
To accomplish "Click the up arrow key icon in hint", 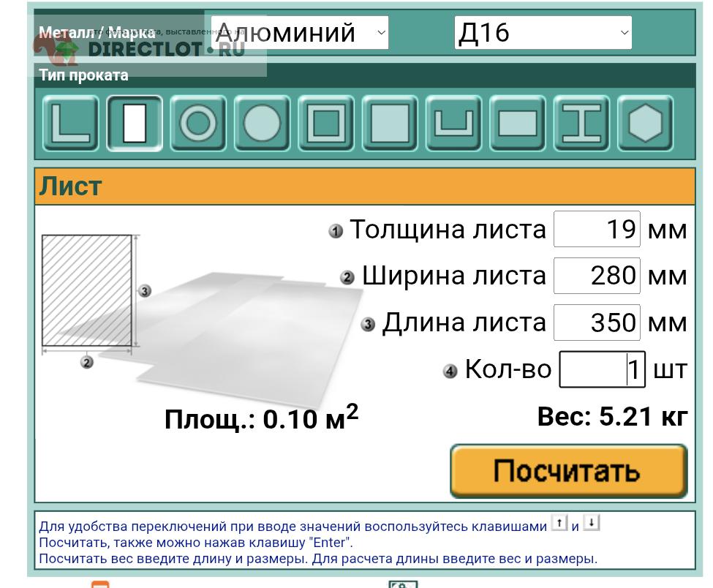I will pos(559,522).
